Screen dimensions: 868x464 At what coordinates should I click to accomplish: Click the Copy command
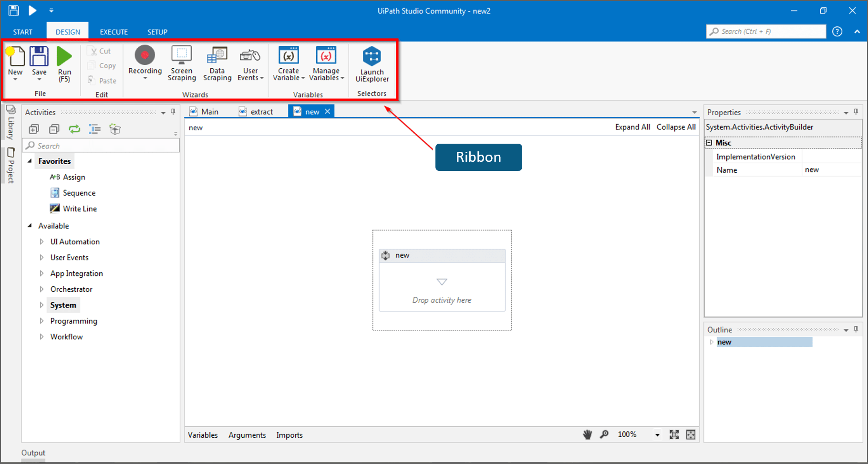click(x=103, y=66)
